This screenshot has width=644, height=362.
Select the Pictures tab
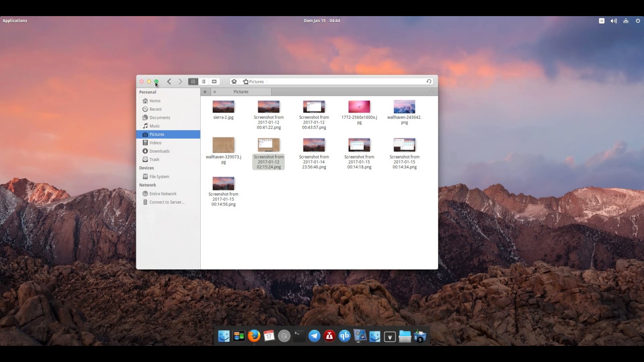coord(241,92)
